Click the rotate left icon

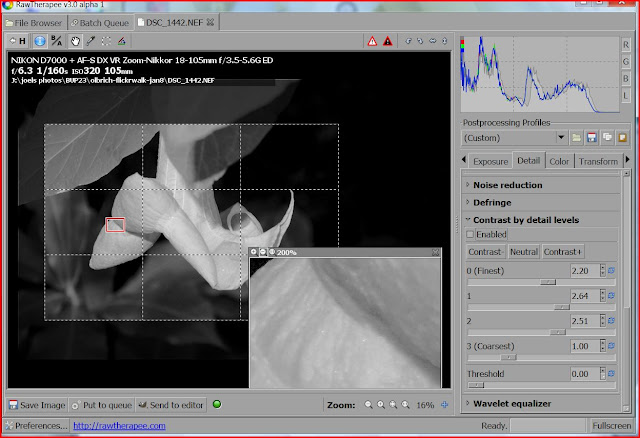408,41
